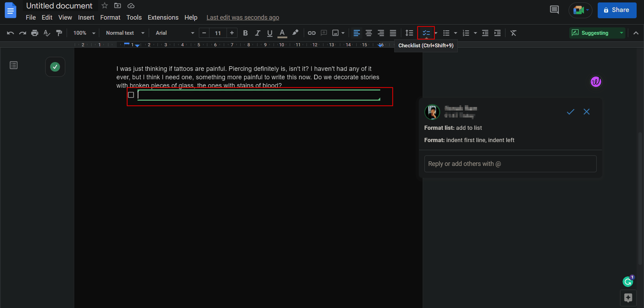
Task: Open the Grammarly widget icon
Action: coord(628,281)
